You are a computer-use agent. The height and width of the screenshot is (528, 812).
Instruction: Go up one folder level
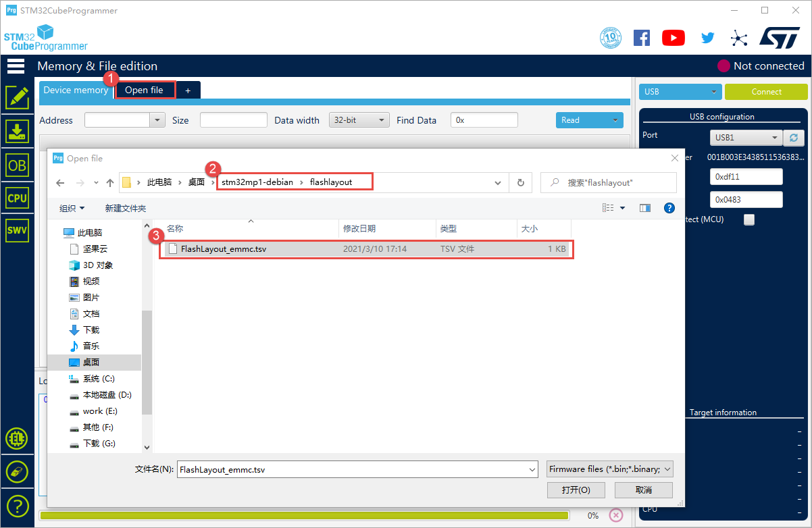coord(109,183)
